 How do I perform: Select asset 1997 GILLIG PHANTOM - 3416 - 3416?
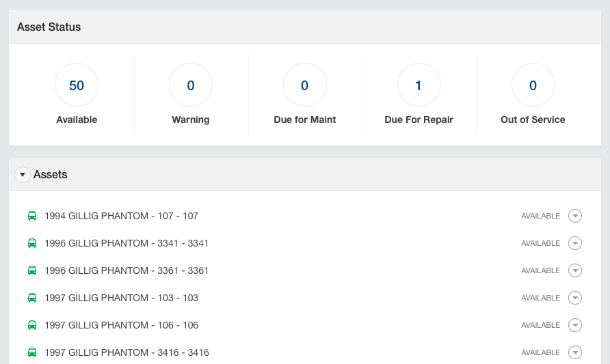click(x=127, y=352)
